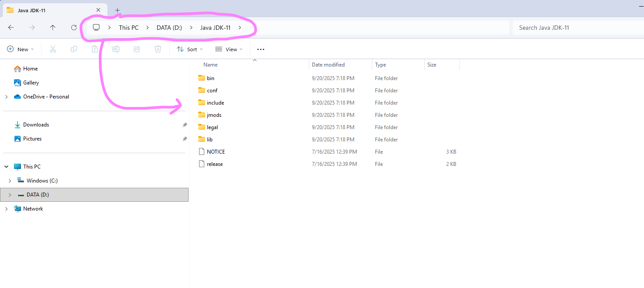Expand the OneDrive - Personal node
Image resolution: width=644 pixels, height=288 pixels.
pos(6,97)
